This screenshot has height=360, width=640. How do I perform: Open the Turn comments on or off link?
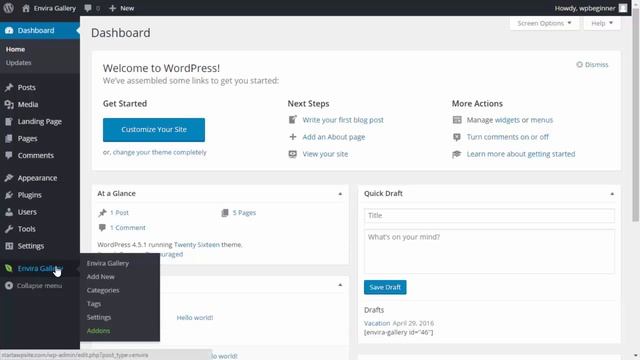(x=508, y=137)
